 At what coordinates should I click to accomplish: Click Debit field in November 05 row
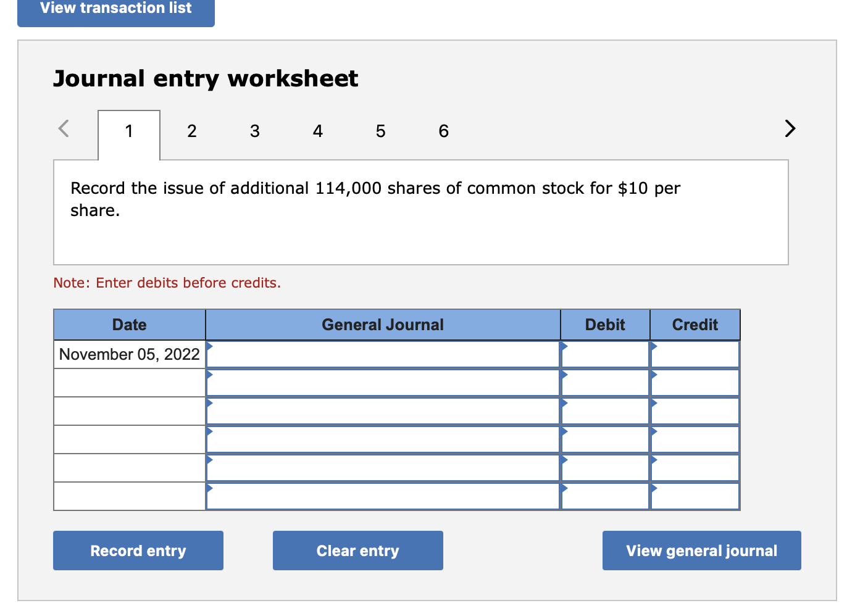coord(605,354)
